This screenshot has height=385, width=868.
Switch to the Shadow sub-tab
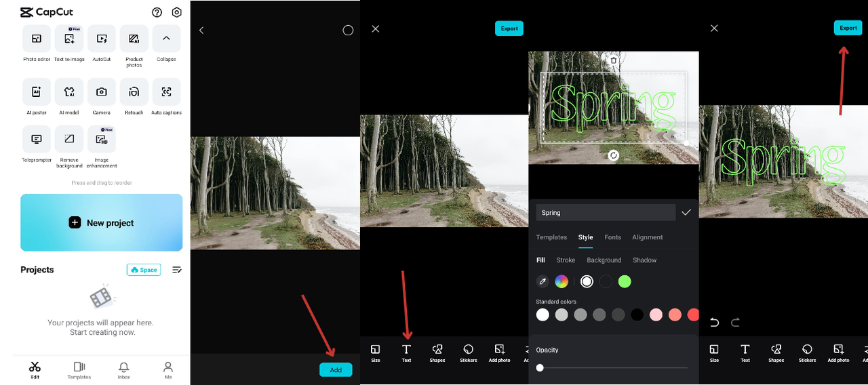645,260
